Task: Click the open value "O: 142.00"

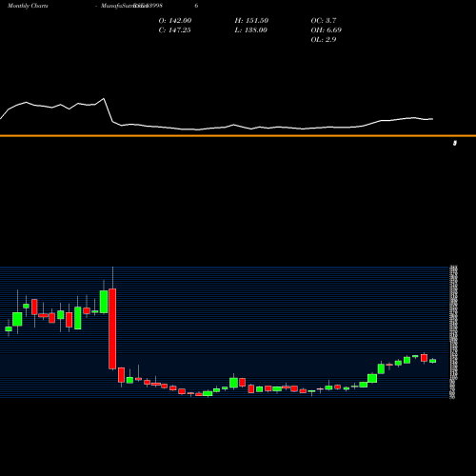Action: pos(175,21)
